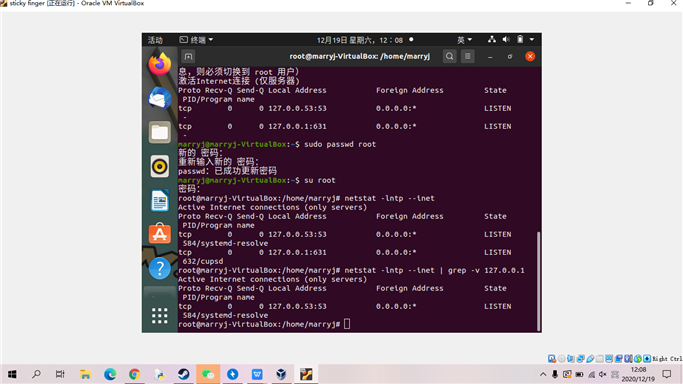Open the 活动 Activities overview
Viewport: 683px width, 384px height.
155,40
